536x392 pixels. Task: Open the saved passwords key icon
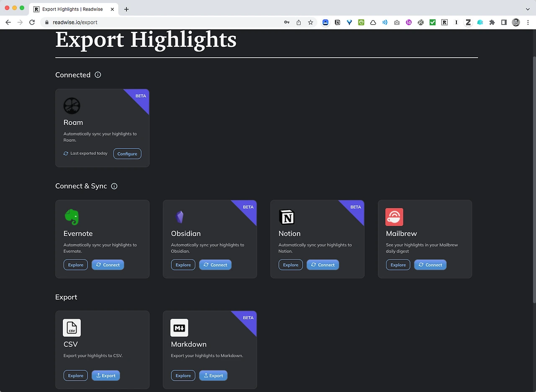click(287, 22)
